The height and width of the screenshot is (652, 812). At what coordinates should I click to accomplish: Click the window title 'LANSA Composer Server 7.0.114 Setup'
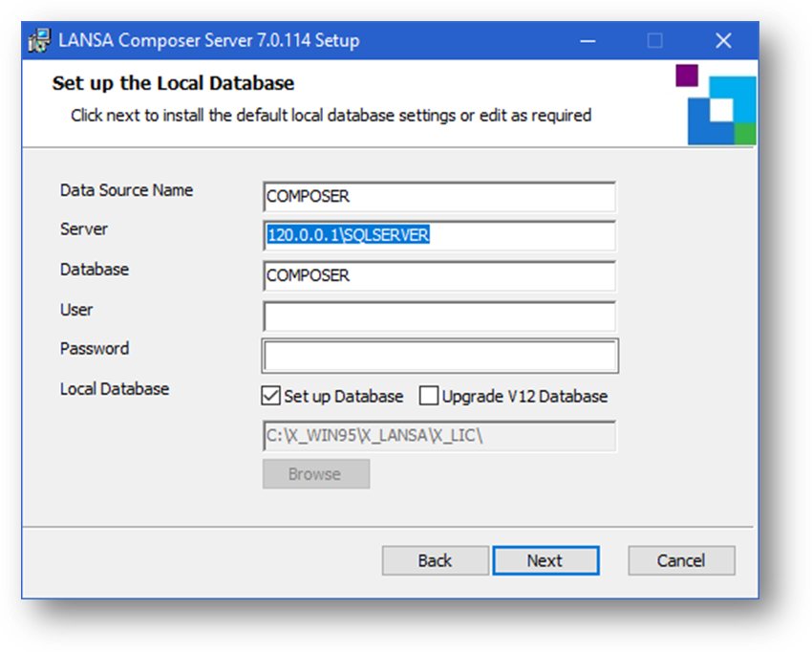[208, 40]
